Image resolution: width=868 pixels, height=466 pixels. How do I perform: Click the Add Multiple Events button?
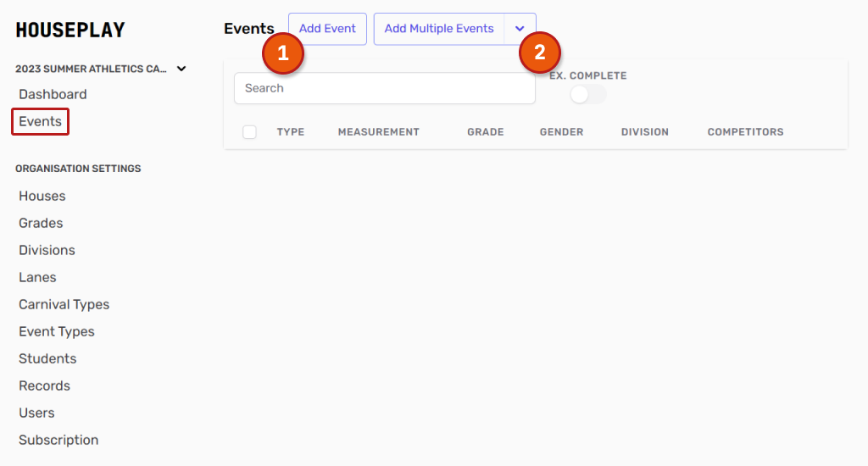[x=438, y=29]
